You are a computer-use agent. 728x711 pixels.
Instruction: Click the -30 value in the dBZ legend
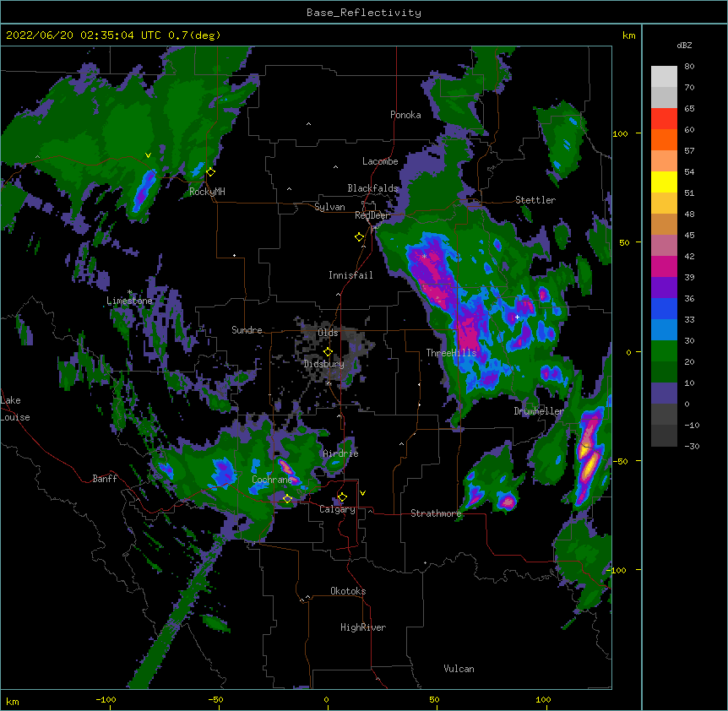click(692, 447)
